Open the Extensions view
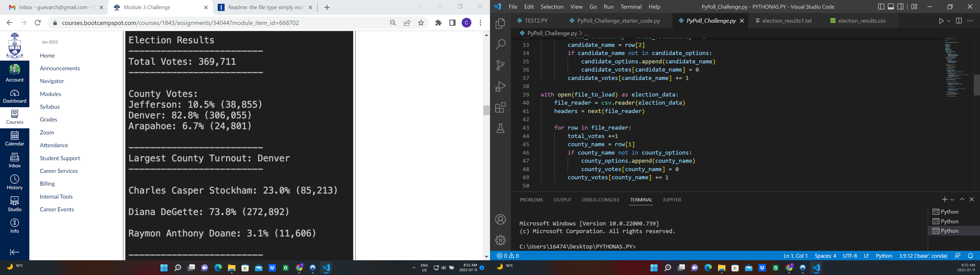Image resolution: width=980 pixels, height=275 pixels. click(x=500, y=107)
